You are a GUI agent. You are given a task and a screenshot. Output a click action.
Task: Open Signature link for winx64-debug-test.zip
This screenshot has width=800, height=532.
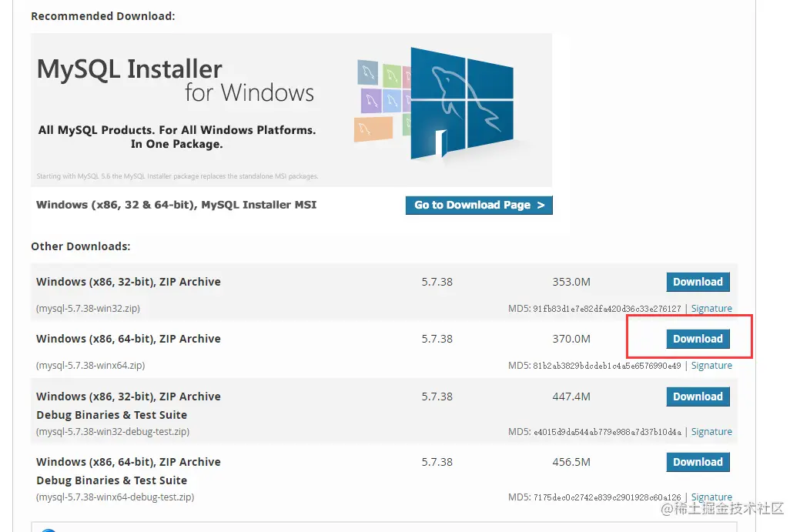click(x=711, y=497)
